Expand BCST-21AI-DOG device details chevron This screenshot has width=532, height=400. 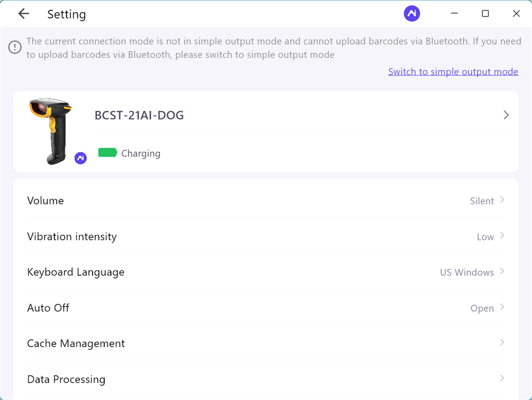click(x=506, y=115)
